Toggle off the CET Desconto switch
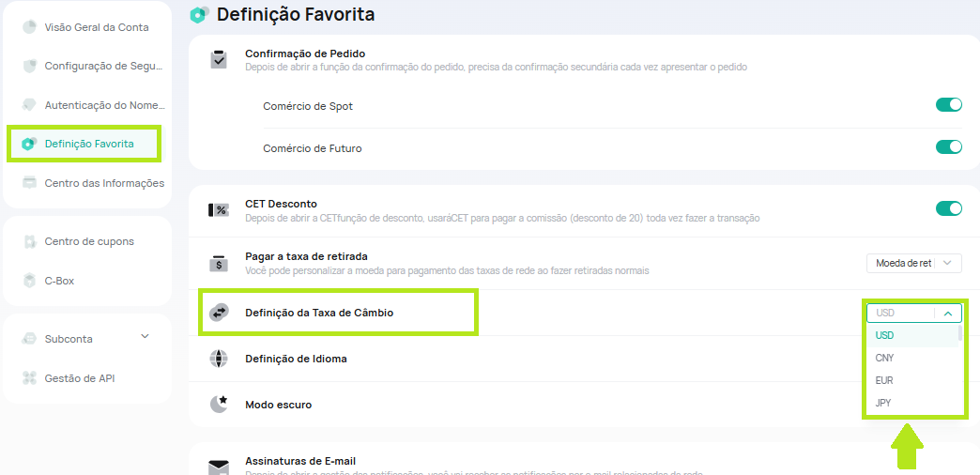This screenshot has width=980, height=475. pyautogui.click(x=949, y=208)
